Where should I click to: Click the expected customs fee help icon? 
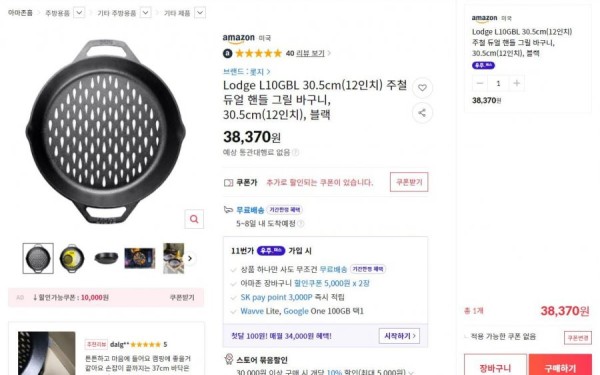pyautogui.click(x=295, y=152)
